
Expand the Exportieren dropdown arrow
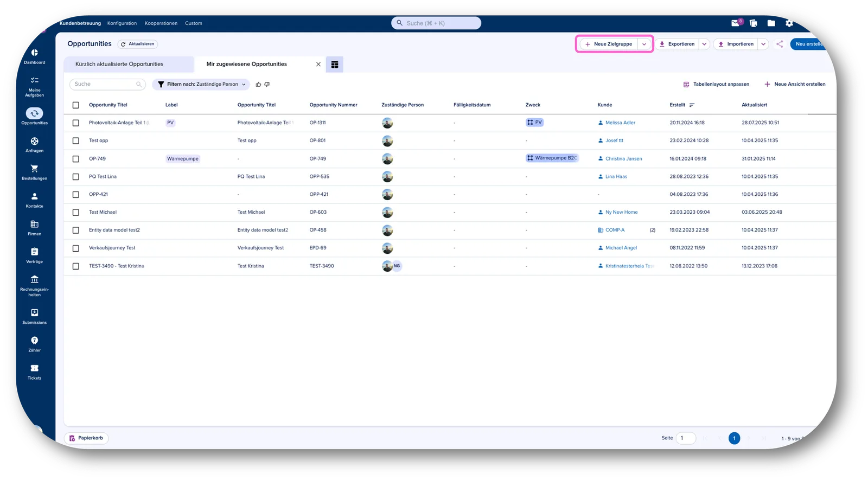click(704, 44)
